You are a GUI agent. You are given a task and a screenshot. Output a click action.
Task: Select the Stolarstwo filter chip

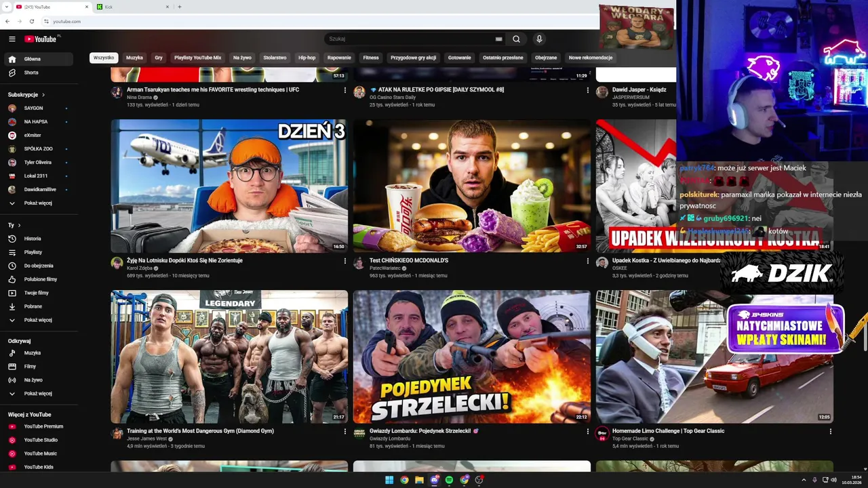275,58
